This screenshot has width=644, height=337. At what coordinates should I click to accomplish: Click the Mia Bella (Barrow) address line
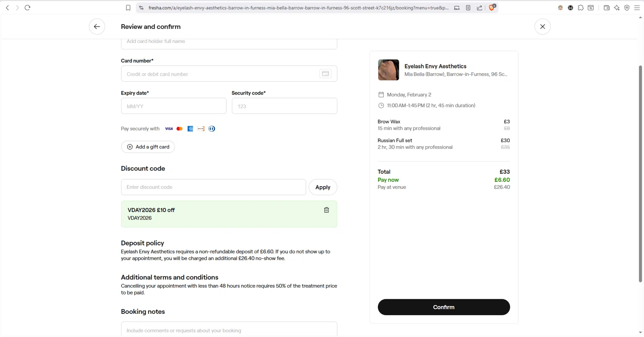[456, 74]
